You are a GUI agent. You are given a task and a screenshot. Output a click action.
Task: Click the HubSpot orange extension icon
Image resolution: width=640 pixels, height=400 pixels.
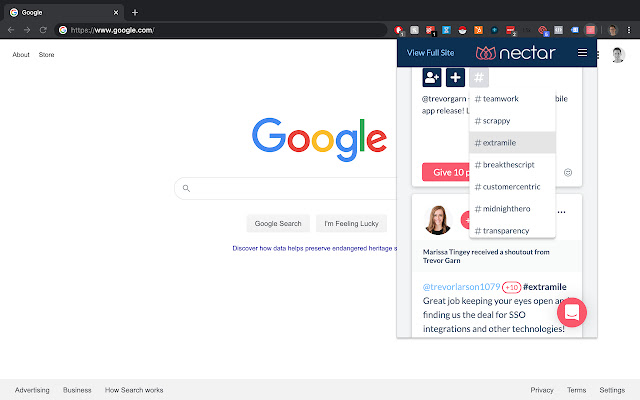tap(478, 30)
